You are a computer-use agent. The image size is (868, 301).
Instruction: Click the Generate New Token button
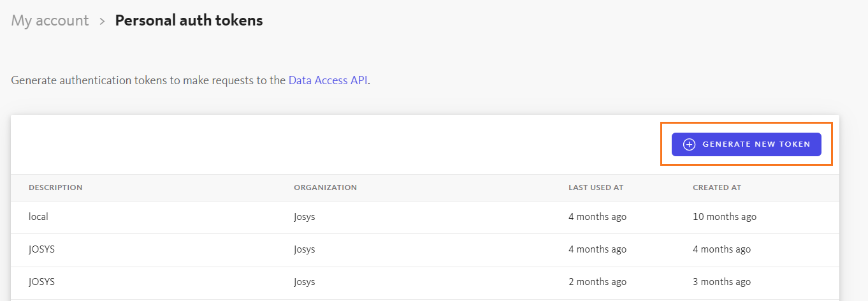pos(746,144)
